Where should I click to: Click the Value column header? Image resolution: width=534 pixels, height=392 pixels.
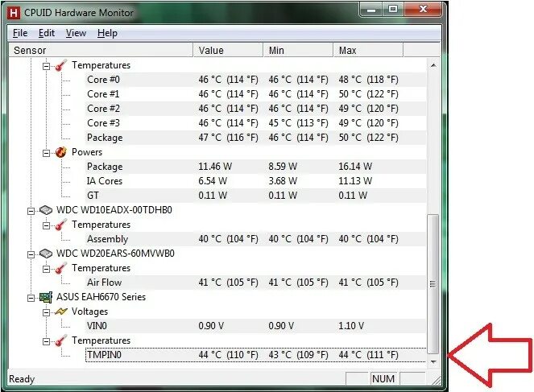(228, 51)
